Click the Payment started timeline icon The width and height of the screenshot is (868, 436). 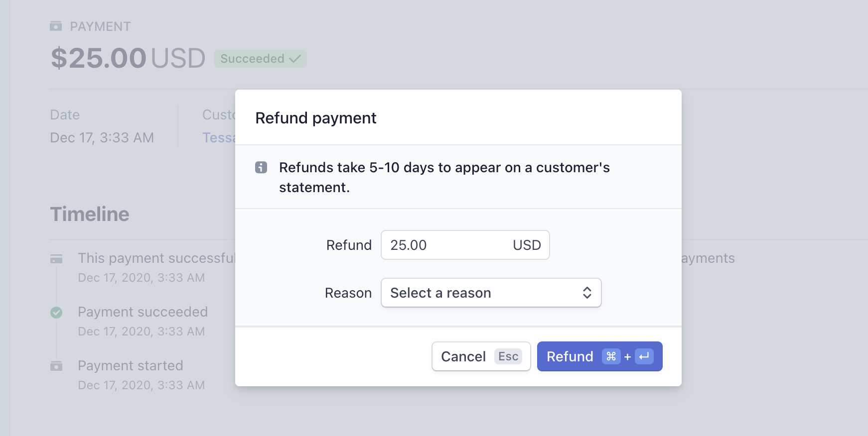coord(56,366)
